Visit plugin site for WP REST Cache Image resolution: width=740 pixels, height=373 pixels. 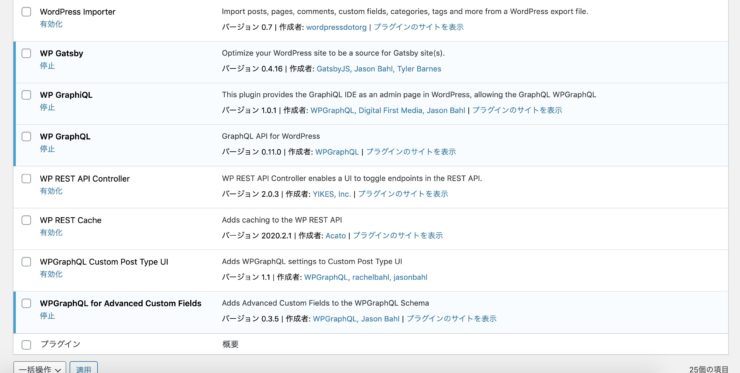(398, 236)
